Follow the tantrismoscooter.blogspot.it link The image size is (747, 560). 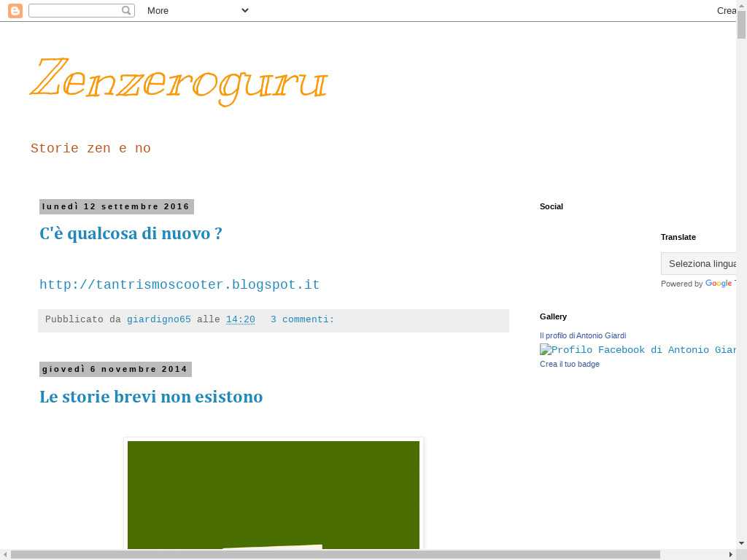(x=179, y=285)
